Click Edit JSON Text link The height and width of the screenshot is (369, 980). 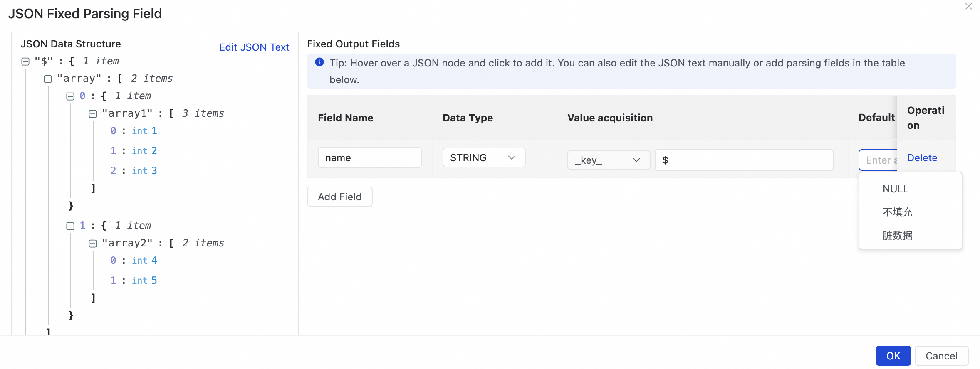click(254, 47)
